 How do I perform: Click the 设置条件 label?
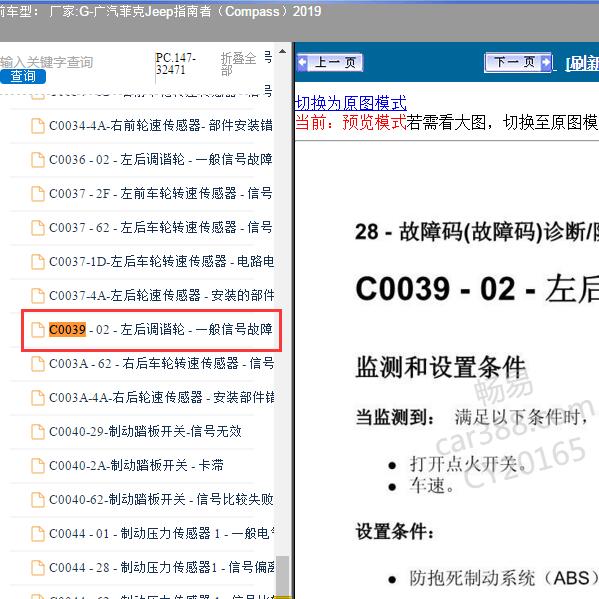point(395,531)
